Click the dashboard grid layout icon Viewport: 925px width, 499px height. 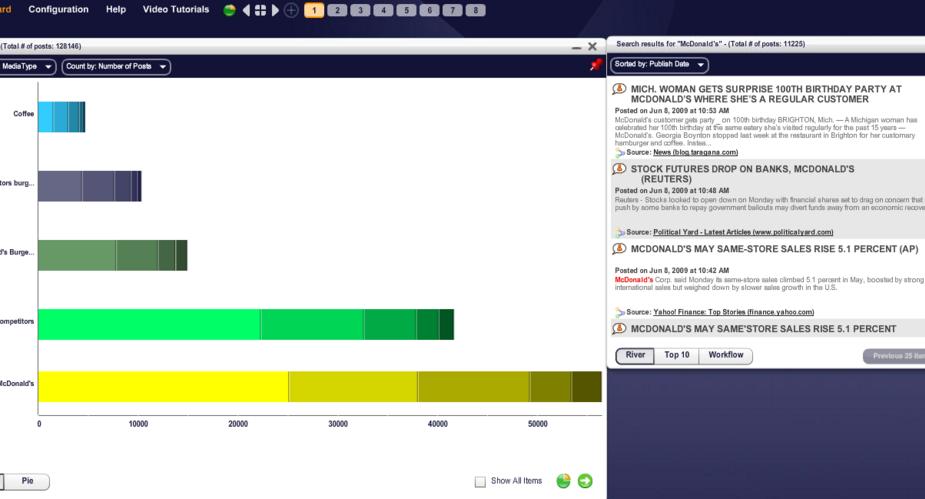click(260, 10)
